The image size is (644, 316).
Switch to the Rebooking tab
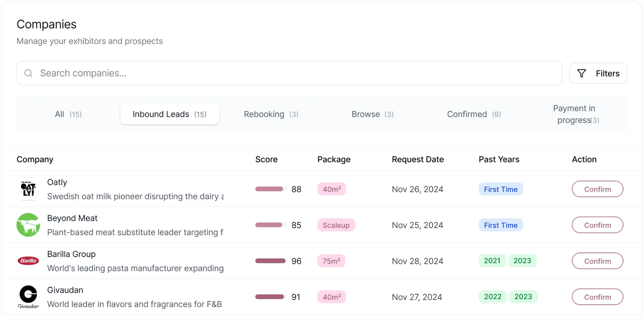click(271, 114)
